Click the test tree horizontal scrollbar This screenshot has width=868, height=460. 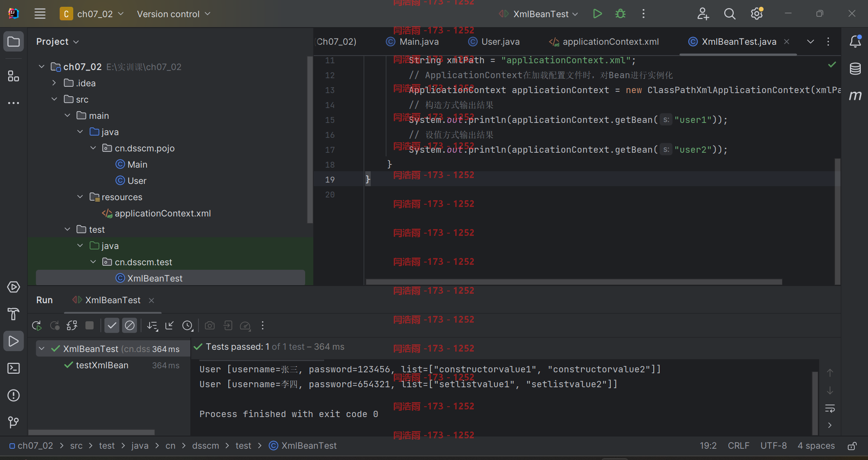pos(92,432)
